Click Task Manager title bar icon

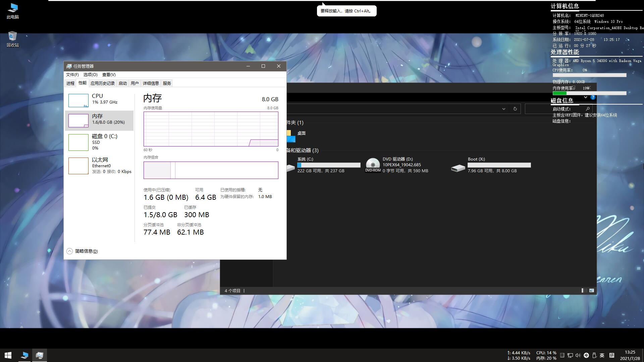click(x=69, y=66)
